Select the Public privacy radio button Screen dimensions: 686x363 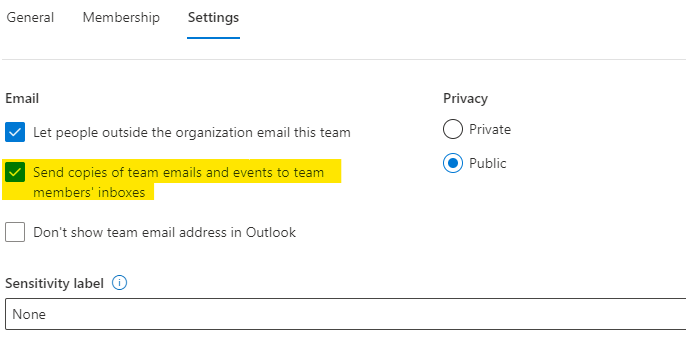click(x=453, y=163)
